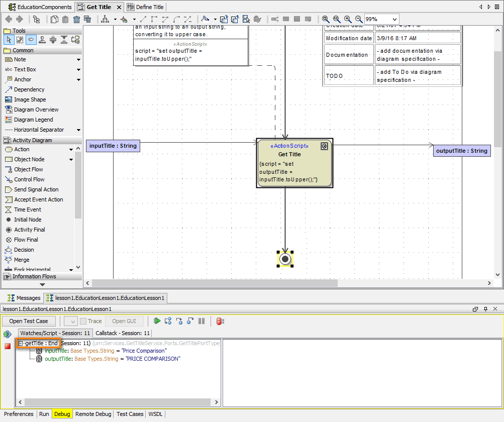Image resolution: width=504 pixels, height=422 pixels.
Task: Switch to the Test Cases bottom tab
Action: [130, 414]
